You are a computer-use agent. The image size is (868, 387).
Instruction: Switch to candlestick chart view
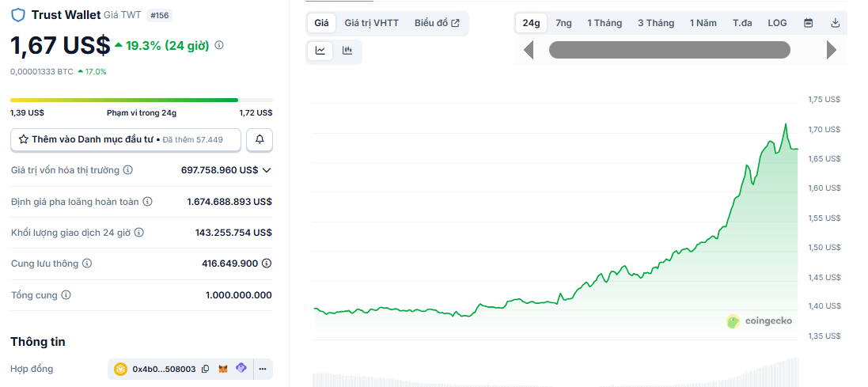(x=347, y=51)
